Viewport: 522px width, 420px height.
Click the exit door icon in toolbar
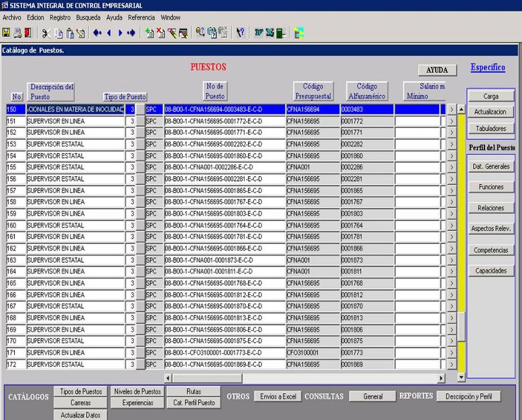(26, 33)
